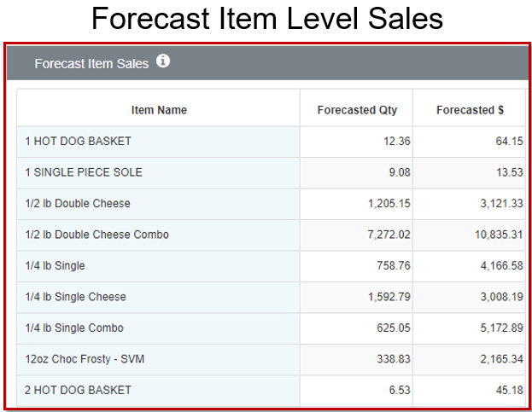
Task: Click the 64.15 forecasted dollar cell
Action: (469, 142)
